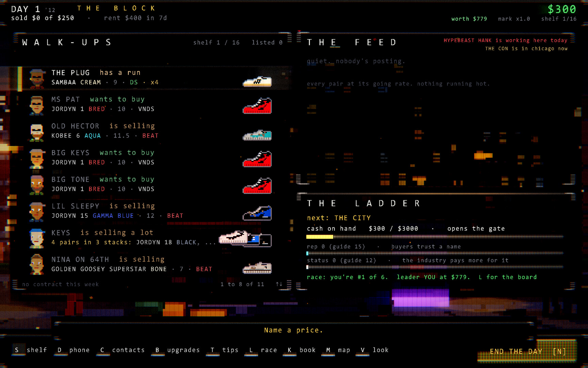Click 'rent $400 in 7d' text
The image size is (588, 368).
pos(135,18)
